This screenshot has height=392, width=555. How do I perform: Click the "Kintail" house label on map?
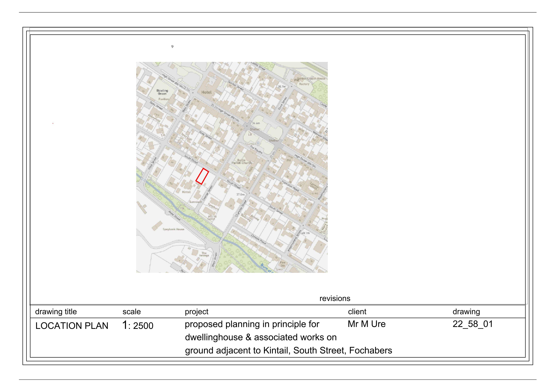pos(186,192)
